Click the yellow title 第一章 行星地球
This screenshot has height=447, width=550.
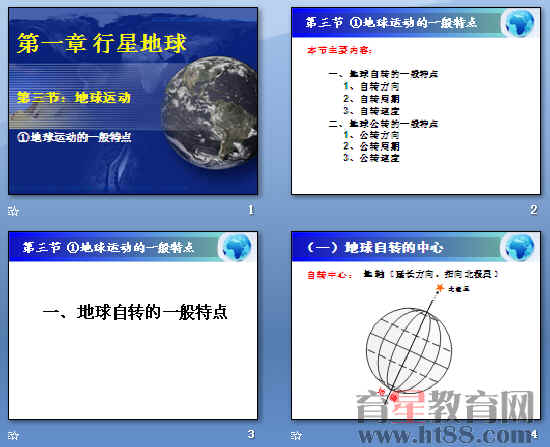point(101,44)
